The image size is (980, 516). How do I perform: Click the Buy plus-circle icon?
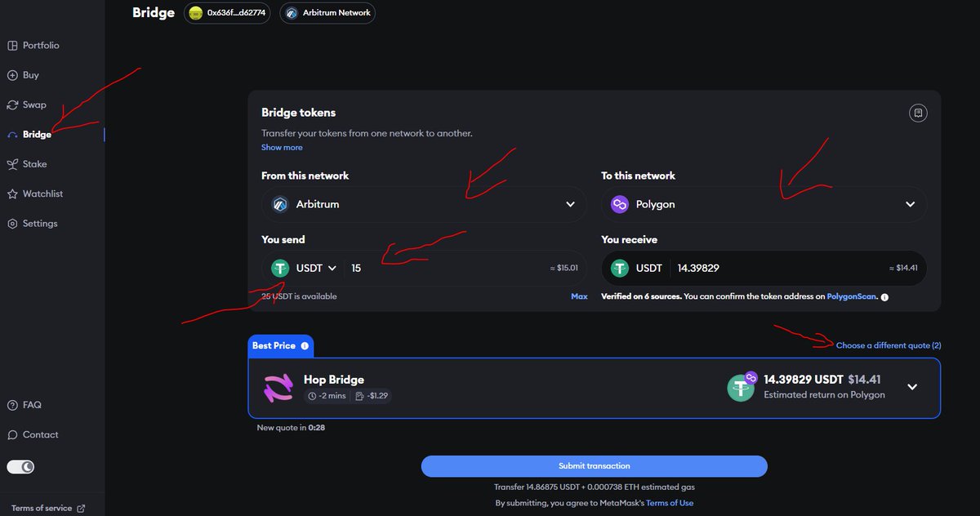point(12,75)
